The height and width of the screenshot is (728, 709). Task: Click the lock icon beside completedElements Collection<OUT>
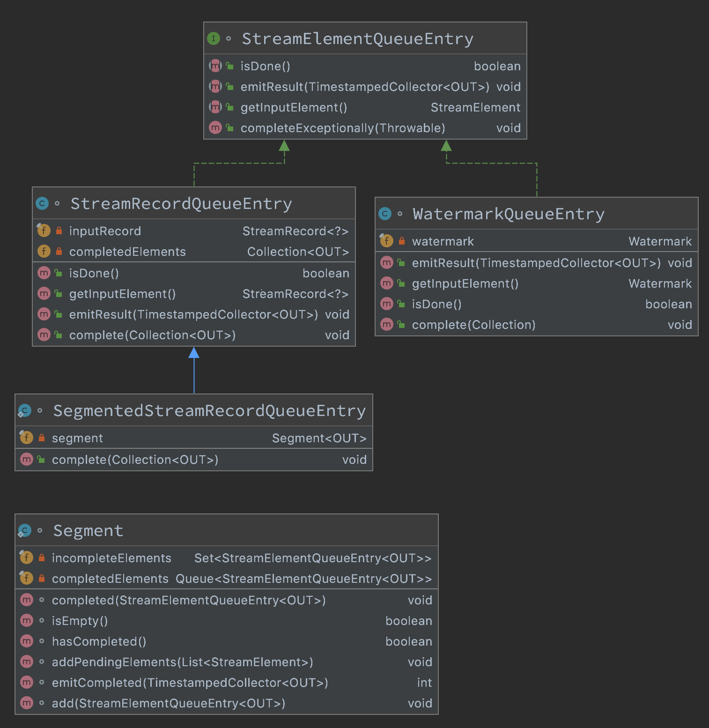(59, 252)
